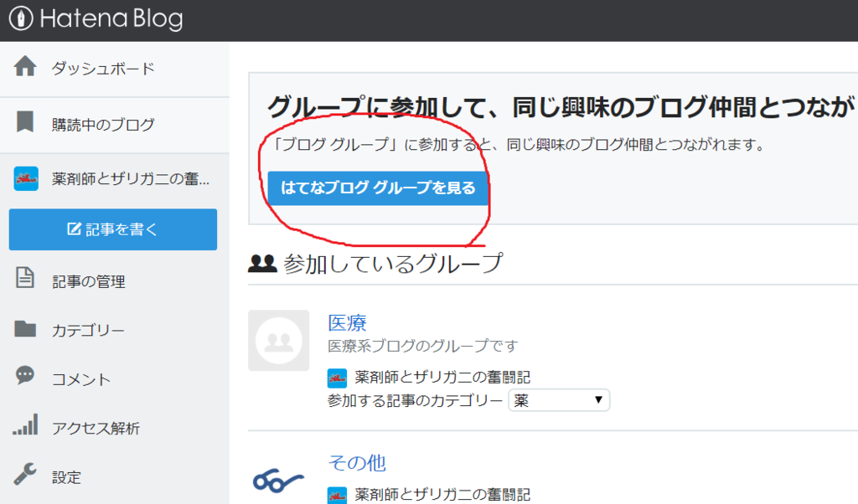Click the Hatena Blog title text
This screenshot has width=858, height=504.
point(111,18)
